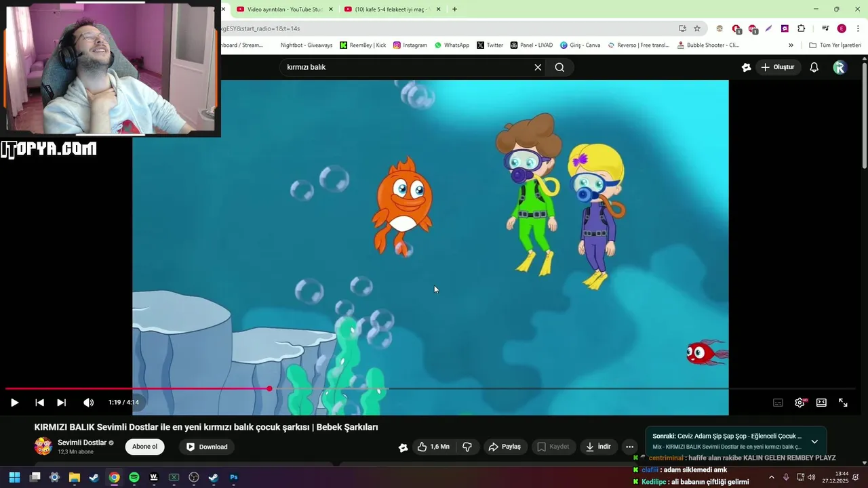The image size is (868, 488).
Task: Like the video with thumbs up
Action: click(433, 447)
